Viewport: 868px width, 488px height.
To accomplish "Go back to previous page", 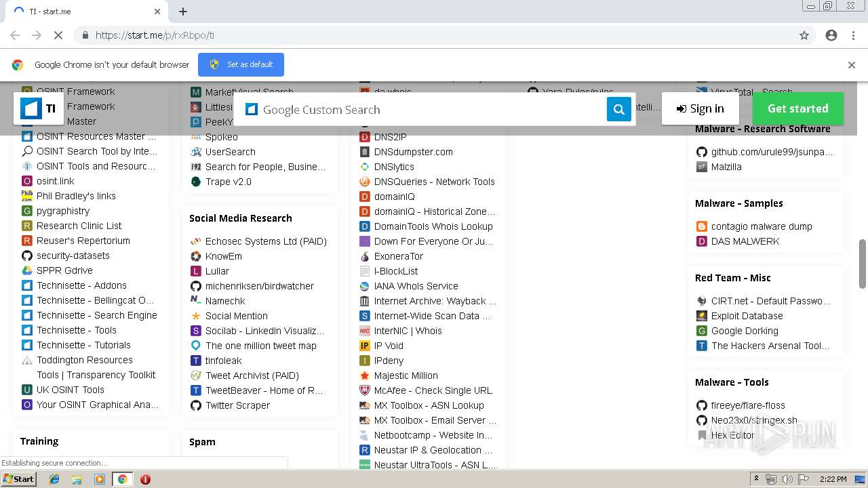I will (15, 35).
